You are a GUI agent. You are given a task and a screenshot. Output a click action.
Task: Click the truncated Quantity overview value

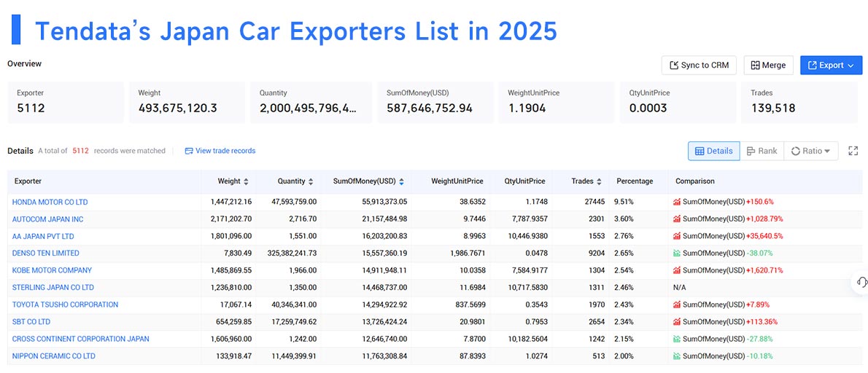[x=308, y=109]
